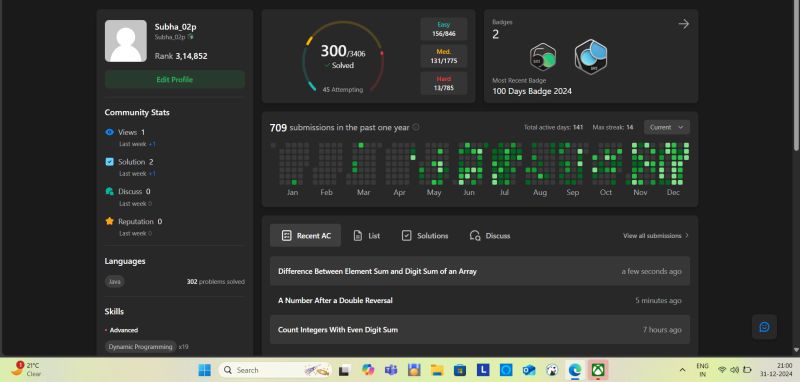Open the weather widget showing 21°C
800x382 pixels.
[x=26, y=369]
